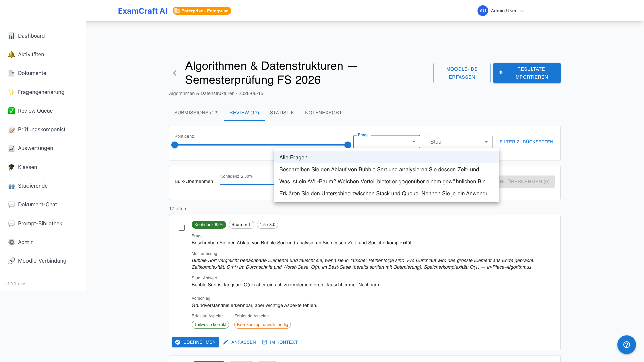Expand the Admin User menu chevron
Viewport: 644px width, 362px height.
(522, 11)
